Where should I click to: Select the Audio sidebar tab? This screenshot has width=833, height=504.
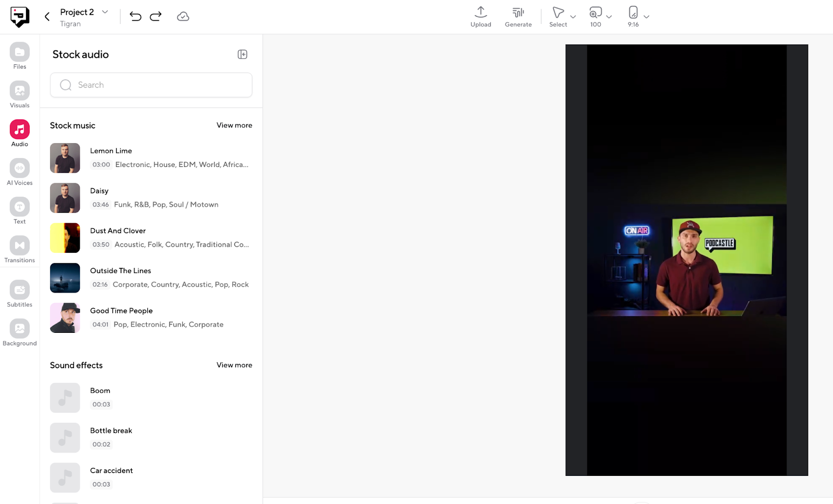pos(20,133)
